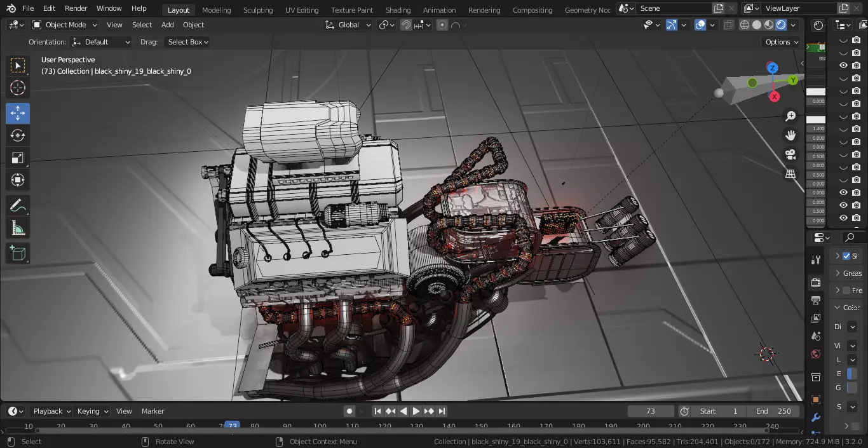
Task: Click the End frame field showing 250
Action: pos(773,411)
